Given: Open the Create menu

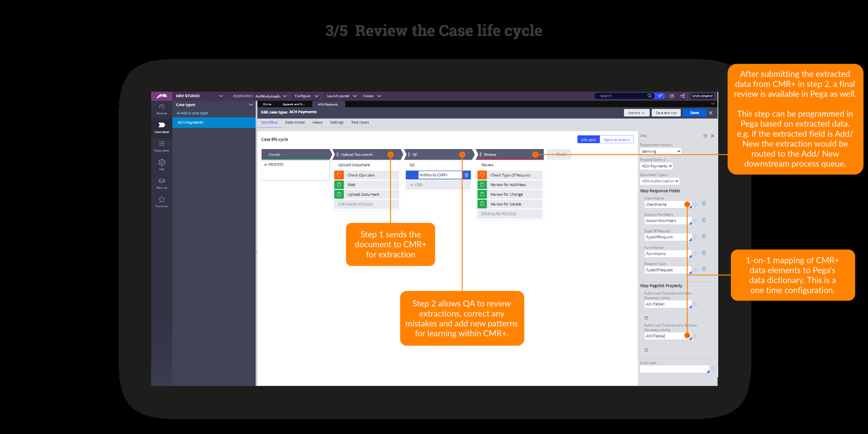Looking at the screenshot, I should point(372,96).
